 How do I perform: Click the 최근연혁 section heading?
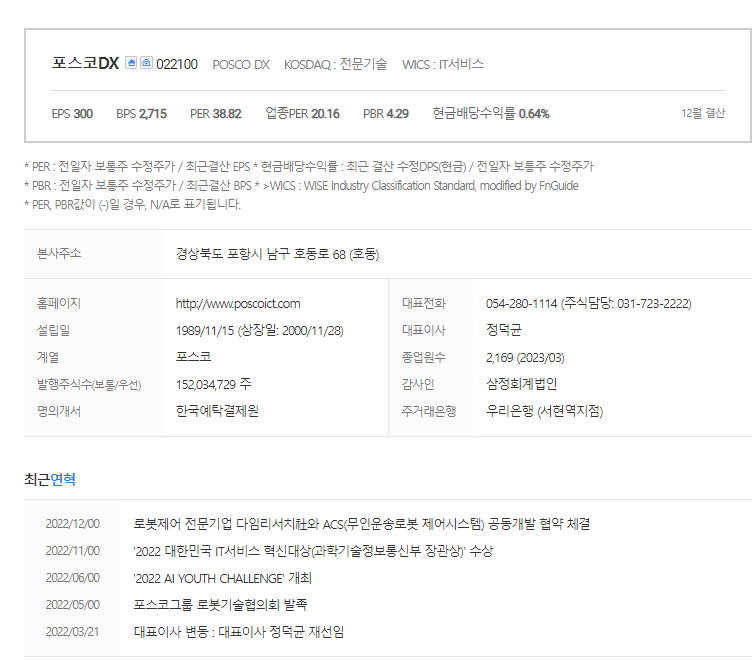pos(50,479)
